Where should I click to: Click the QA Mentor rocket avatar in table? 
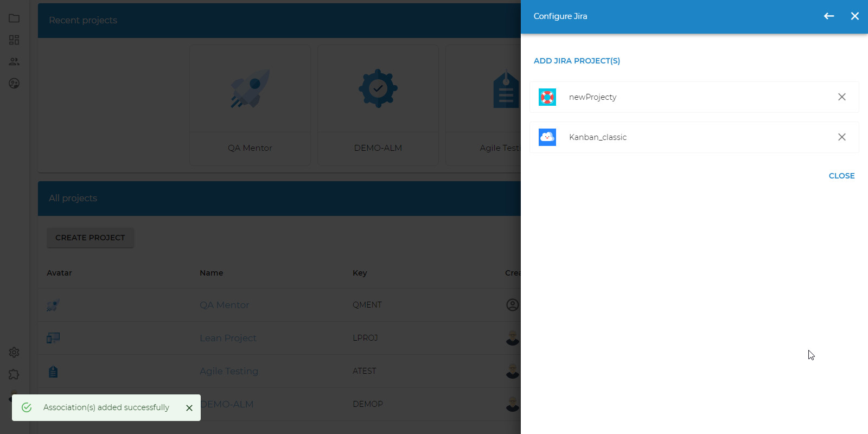tap(53, 305)
